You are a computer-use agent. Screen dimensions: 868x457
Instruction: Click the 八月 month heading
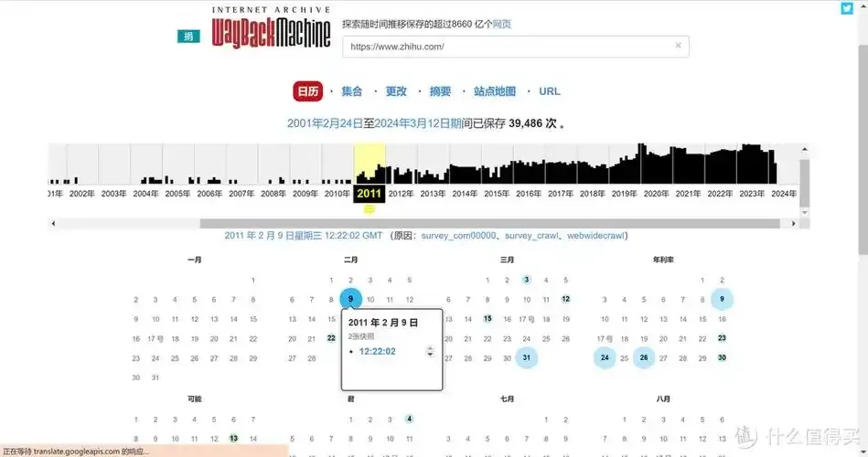click(663, 399)
